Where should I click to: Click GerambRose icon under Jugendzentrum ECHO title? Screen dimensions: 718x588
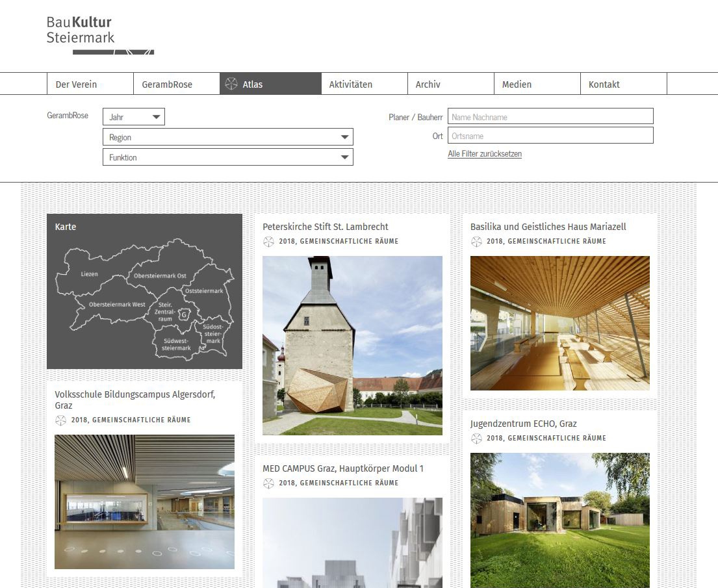click(476, 439)
